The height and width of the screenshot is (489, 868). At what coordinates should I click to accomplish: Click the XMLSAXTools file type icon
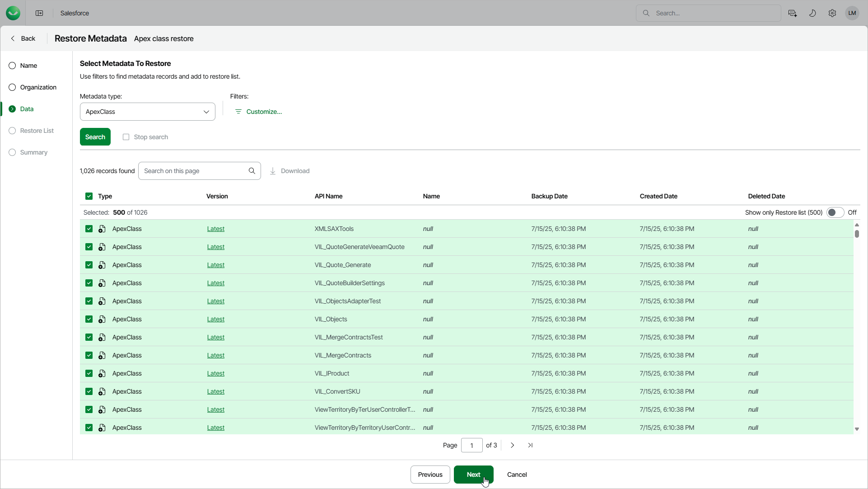tap(102, 229)
